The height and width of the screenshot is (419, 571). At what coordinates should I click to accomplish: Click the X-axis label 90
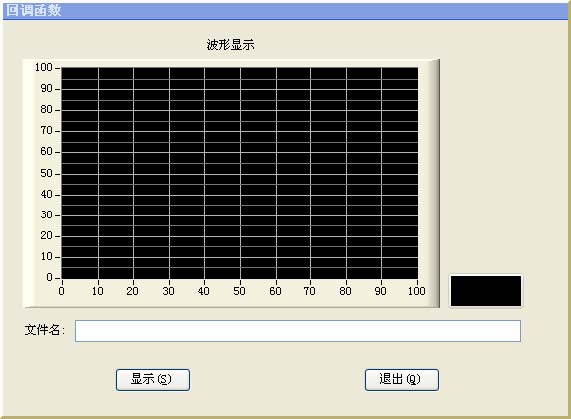click(x=381, y=291)
